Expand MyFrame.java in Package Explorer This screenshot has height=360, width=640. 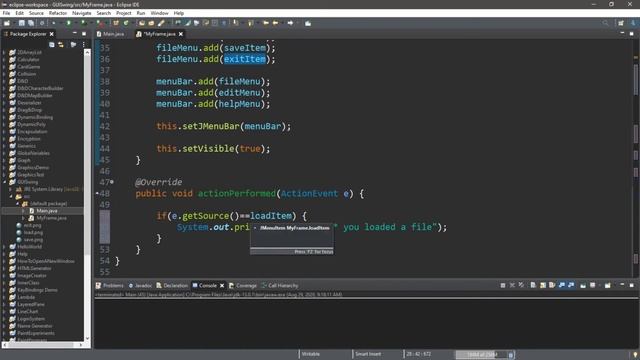coord(24,218)
